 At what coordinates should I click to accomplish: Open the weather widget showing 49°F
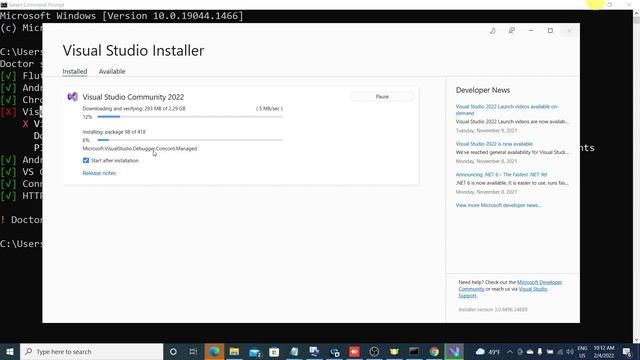click(488, 351)
